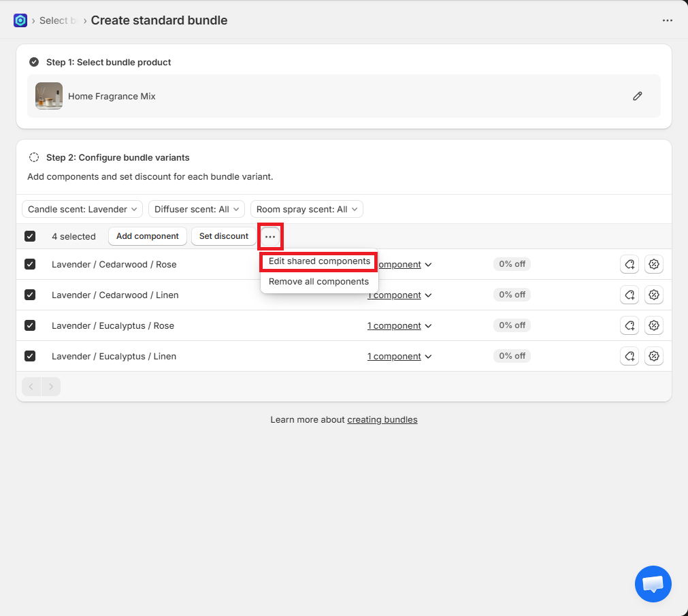Follow the creating bundles link

(x=382, y=419)
